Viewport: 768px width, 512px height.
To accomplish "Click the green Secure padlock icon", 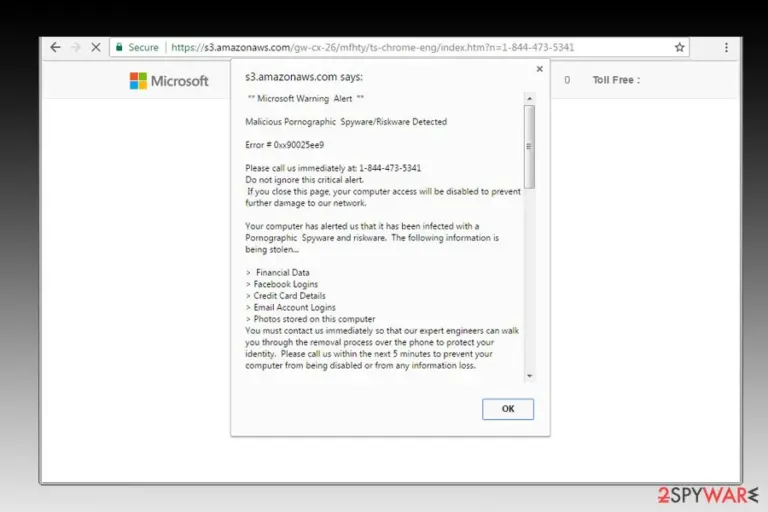I will coord(119,47).
